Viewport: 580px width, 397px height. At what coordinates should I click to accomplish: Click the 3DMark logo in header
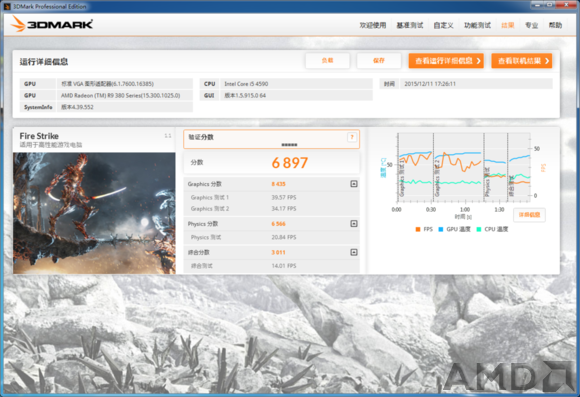(52, 24)
